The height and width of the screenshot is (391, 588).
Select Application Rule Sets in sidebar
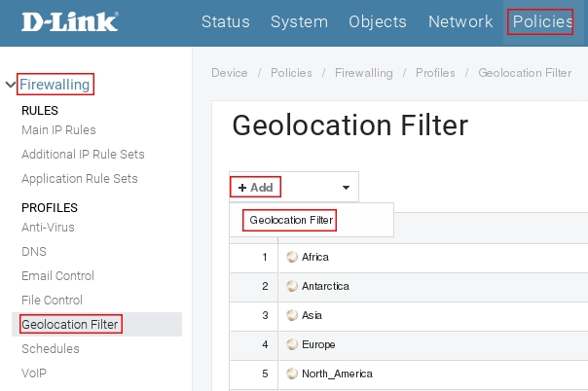80,178
